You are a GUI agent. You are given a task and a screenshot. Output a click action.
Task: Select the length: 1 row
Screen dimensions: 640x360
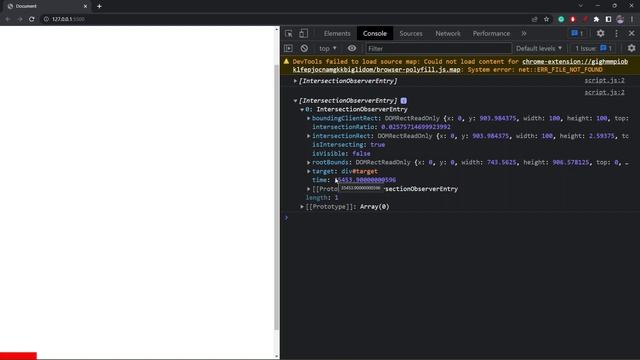322,198
